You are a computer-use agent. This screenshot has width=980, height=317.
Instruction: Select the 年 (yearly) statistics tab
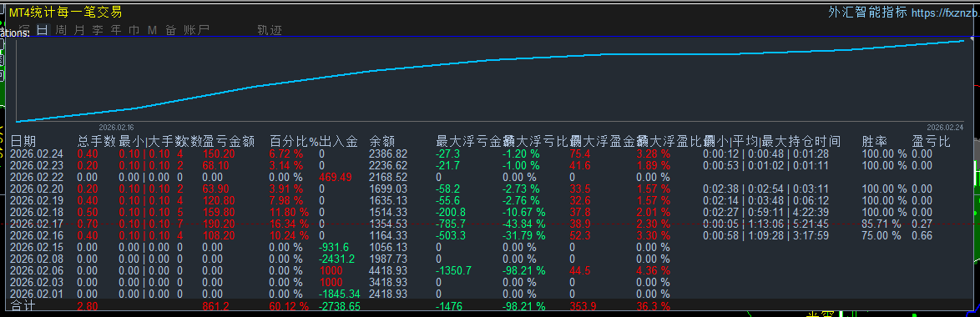(116, 29)
